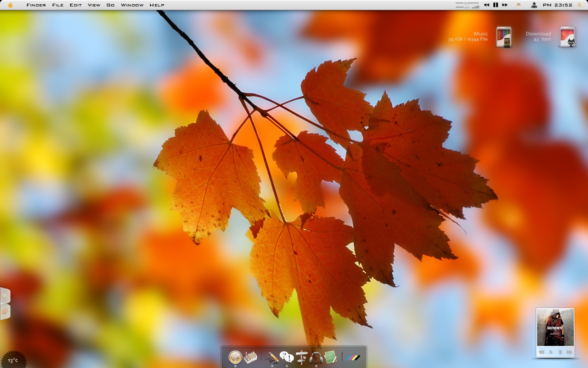The image size is (588, 368).
Task: Open the Edit menu
Action: click(76, 5)
